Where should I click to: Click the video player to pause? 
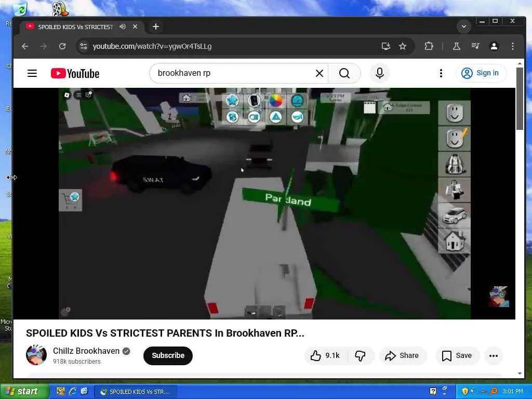[264, 204]
